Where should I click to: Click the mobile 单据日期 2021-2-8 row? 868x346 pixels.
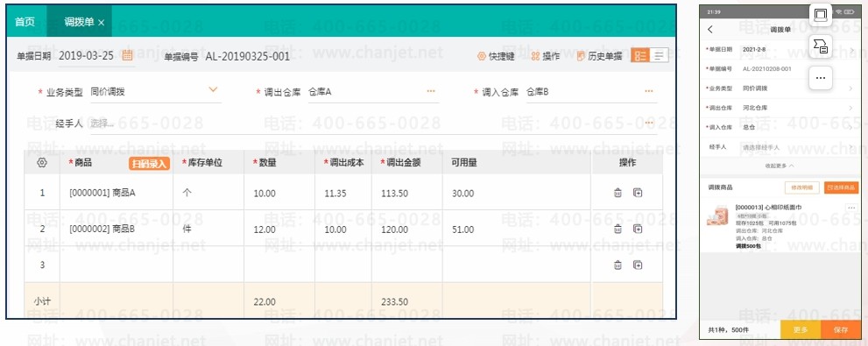pyautogui.click(x=780, y=49)
